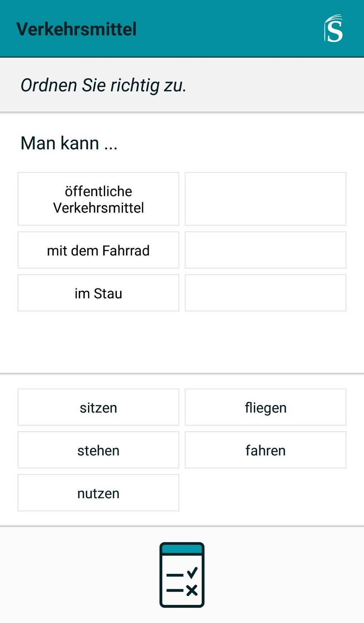Click teal header bar between title and logo
This screenshot has width=364, height=623.
pyautogui.click(x=228, y=29)
